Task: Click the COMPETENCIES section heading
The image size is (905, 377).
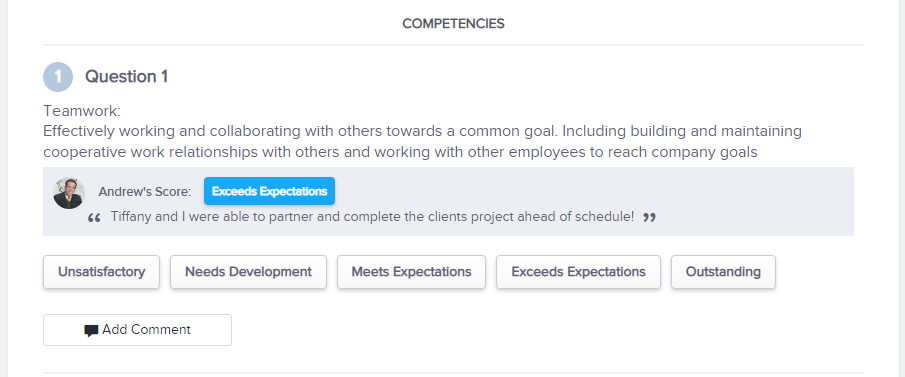Action: 453,24
